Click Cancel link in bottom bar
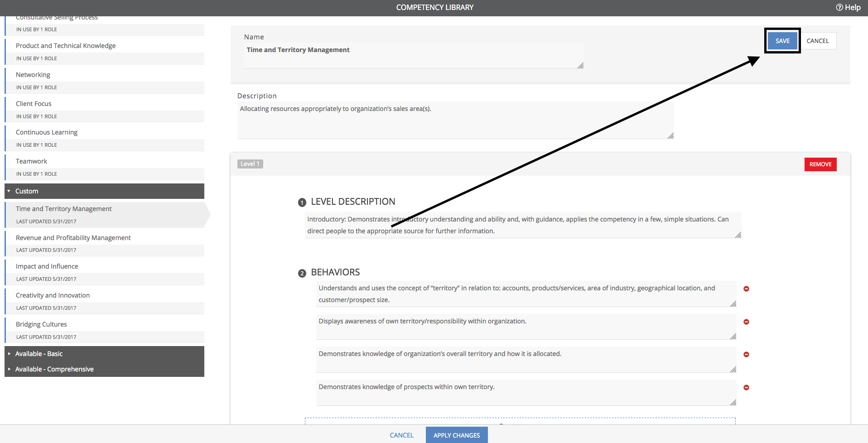Image resolution: width=868 pixels, height=443 pixels. [x=401, y=435]
